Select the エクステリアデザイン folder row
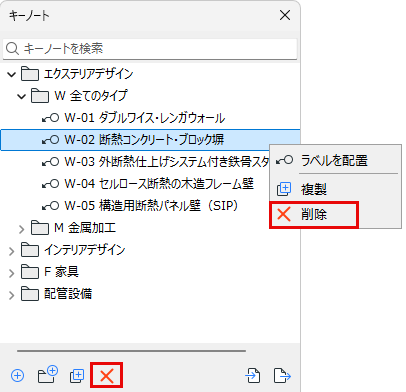 (x=150, y=74)
